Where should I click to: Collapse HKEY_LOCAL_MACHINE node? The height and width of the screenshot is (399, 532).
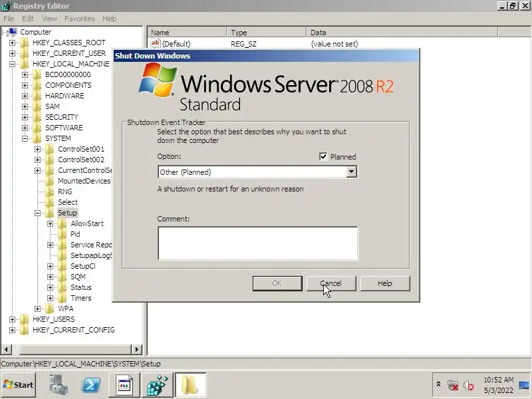pos(12,64)
